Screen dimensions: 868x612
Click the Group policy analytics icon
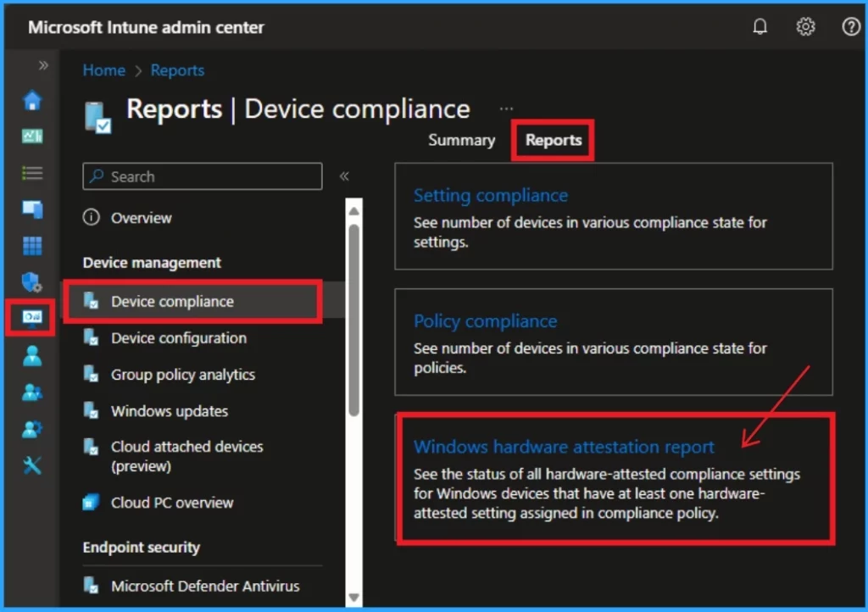click(x=92, y=374)
